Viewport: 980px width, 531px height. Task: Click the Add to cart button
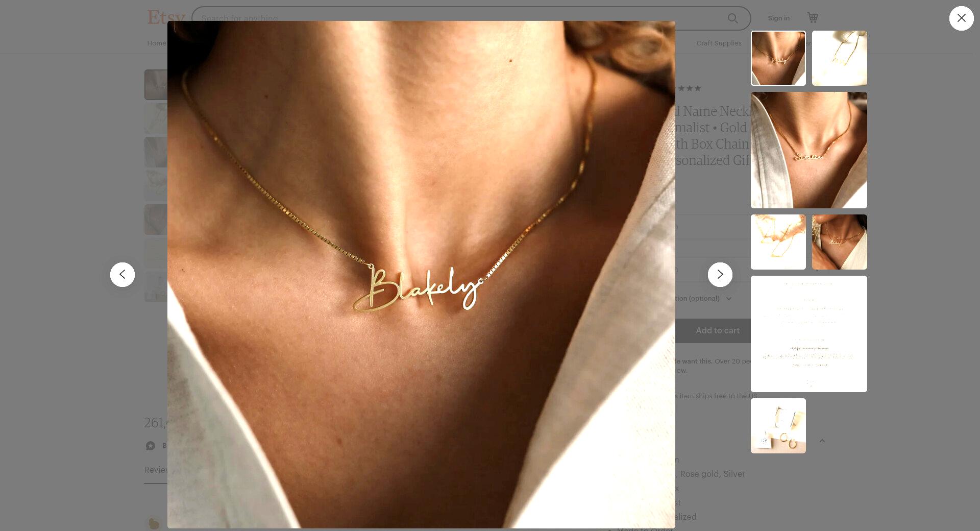click(717, 330)
